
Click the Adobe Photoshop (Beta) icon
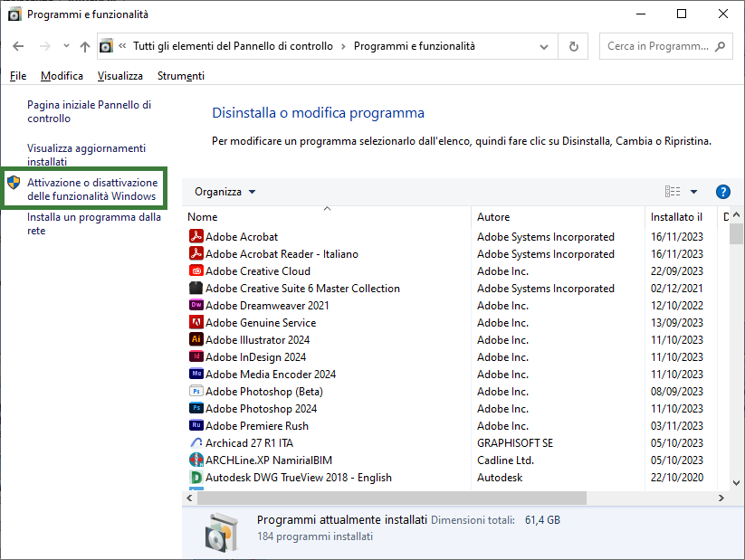pyautogui.click(x=196, y=391)
